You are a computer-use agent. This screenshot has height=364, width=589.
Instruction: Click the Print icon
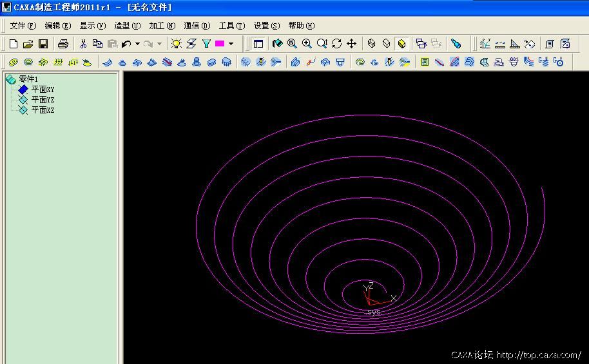(x=63, y=44)
